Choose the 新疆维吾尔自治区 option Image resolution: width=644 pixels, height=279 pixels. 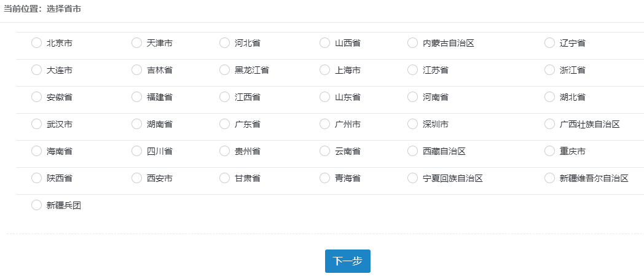[x=549, y=178]
